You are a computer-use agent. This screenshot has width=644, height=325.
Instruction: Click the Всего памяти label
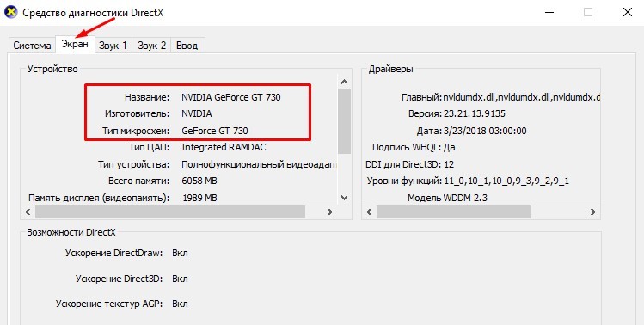[138, 181]
